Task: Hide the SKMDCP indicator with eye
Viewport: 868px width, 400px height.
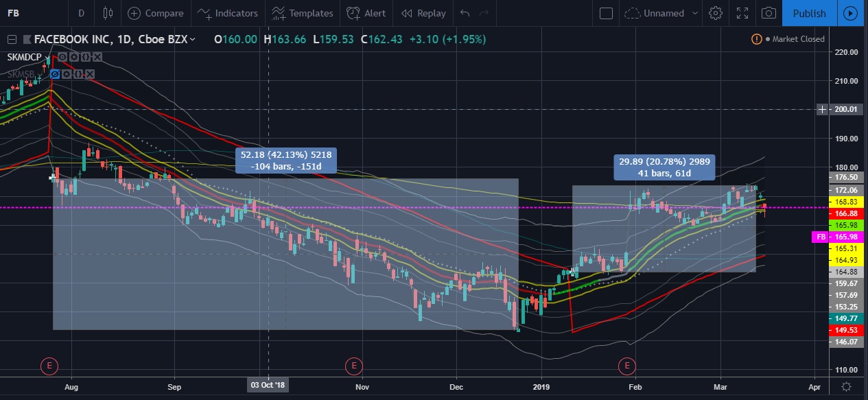Action: tap(62, 57)
